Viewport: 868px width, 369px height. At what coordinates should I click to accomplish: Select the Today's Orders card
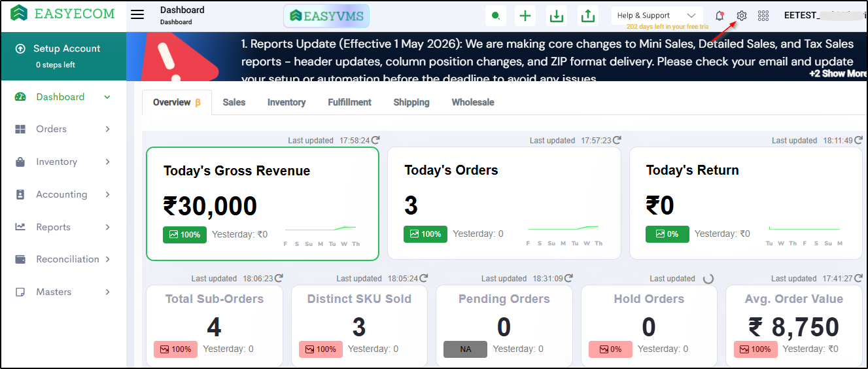pyautogui.click(x=504, y=203)
